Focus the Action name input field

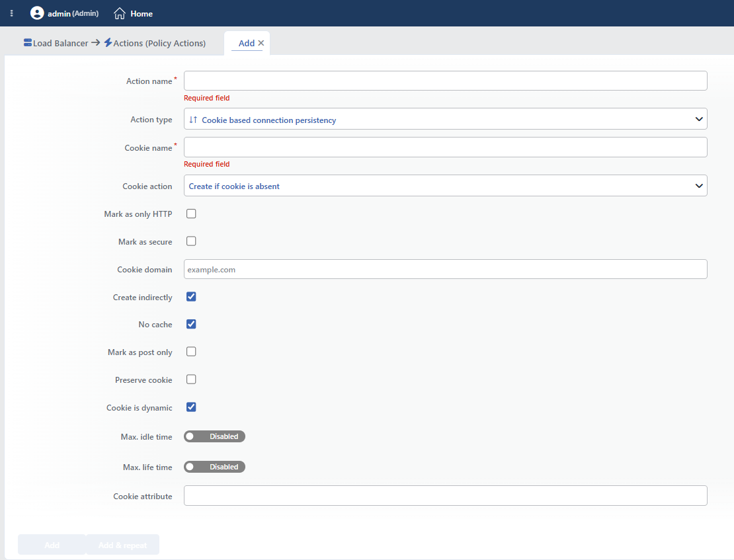click(445, 81)
